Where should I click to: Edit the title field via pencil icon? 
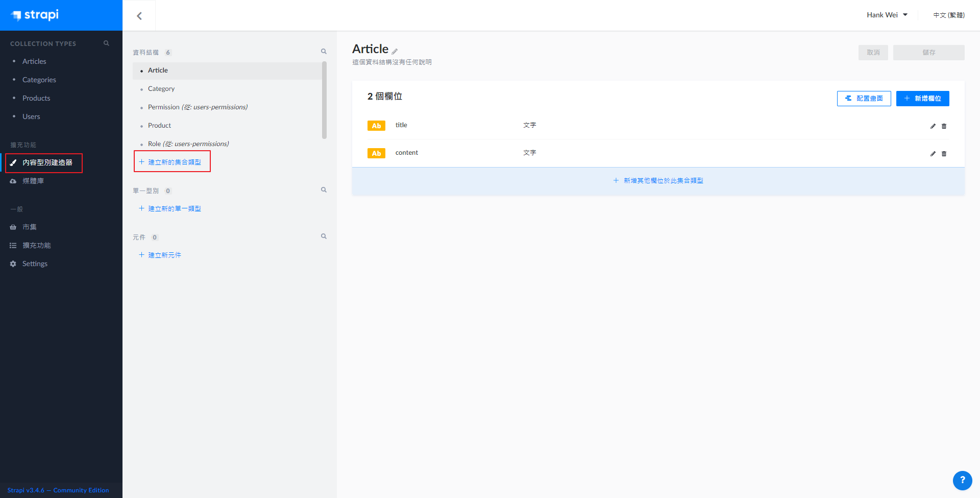point(933,126)
